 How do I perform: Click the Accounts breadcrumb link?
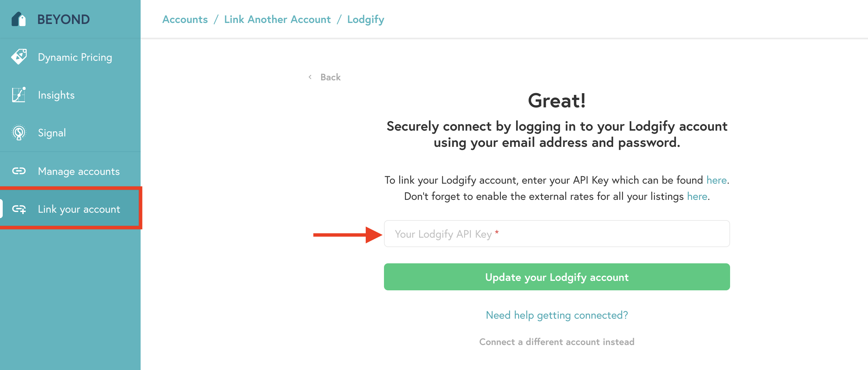(x=185, y=20)
